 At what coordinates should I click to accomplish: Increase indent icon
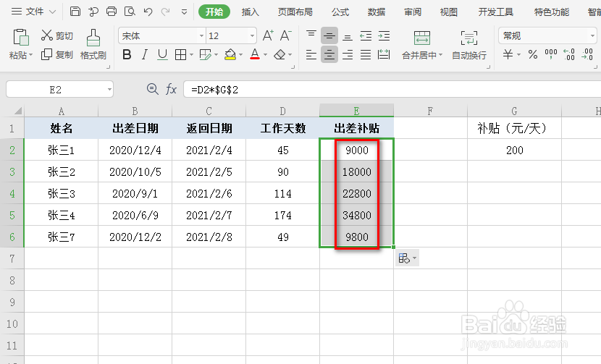click(384, 35)
